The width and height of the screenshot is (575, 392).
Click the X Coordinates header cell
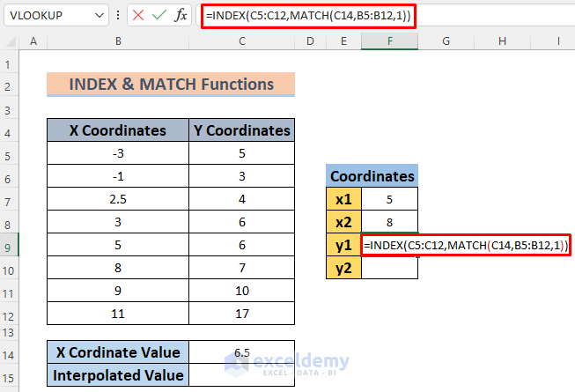(x=117, y=130)
